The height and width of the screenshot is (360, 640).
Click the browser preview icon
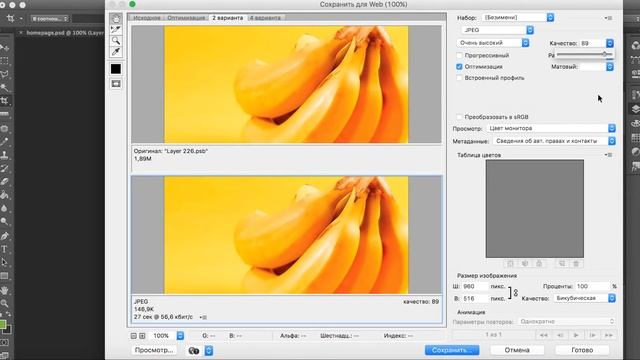pos(194,351)
